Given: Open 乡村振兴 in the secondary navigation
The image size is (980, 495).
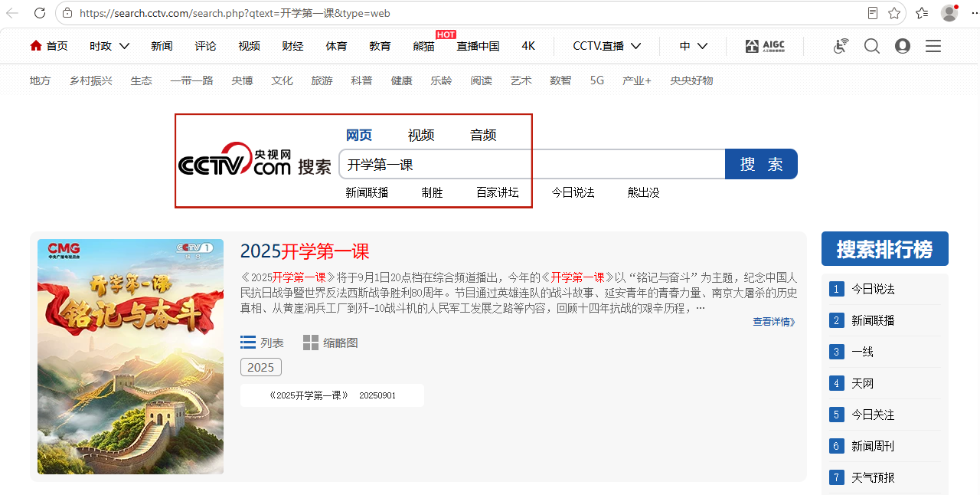Looking at the screenshot, I should pos(91,80).
